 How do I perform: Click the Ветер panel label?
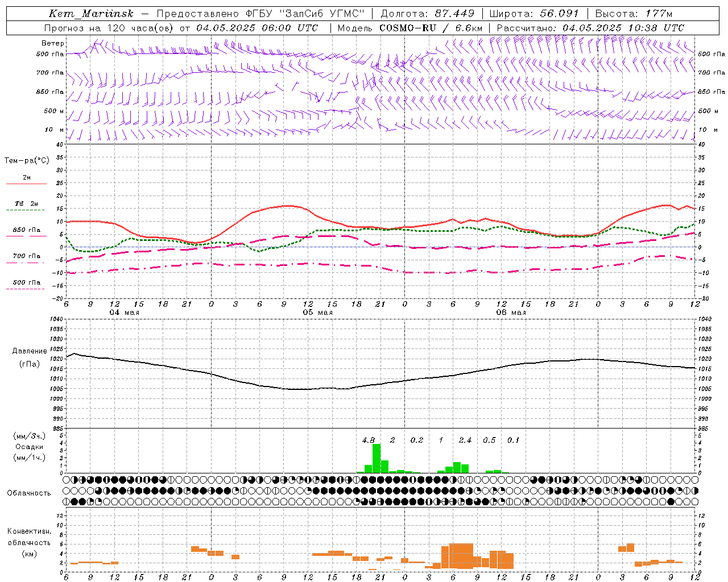coord(53,43)
